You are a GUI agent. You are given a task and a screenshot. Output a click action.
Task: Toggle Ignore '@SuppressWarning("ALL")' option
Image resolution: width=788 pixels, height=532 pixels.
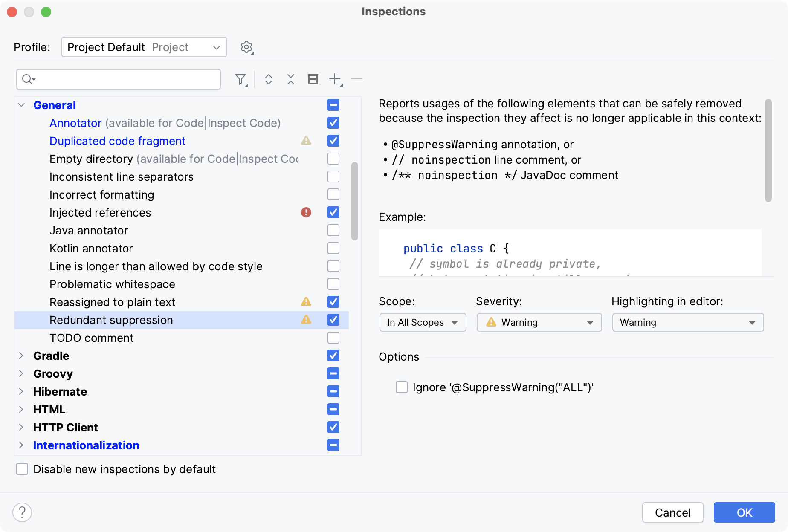(402, 387)
